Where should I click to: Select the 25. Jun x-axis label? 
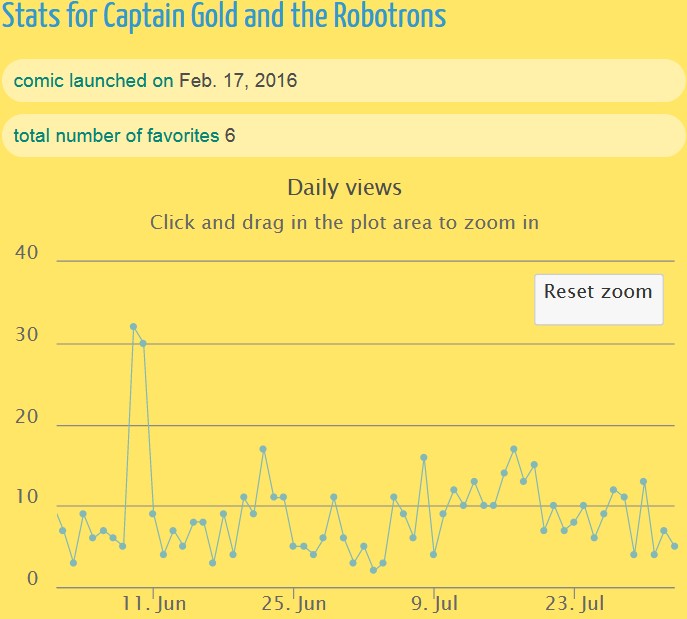tap(293, 604)
